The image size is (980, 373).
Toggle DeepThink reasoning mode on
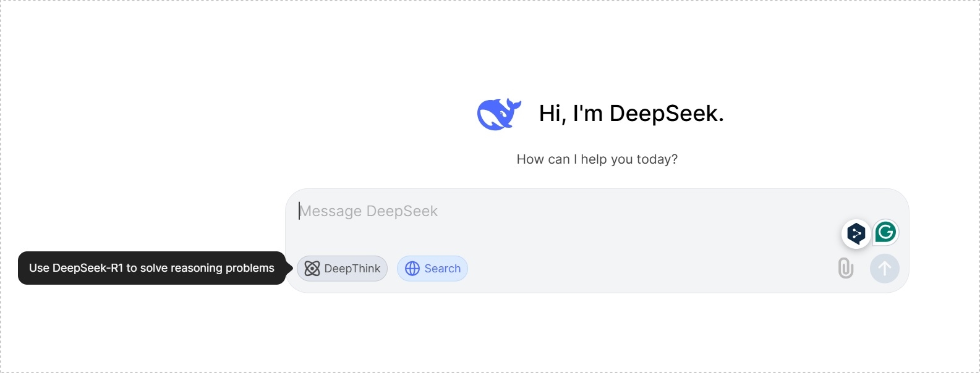pos(342,269)
